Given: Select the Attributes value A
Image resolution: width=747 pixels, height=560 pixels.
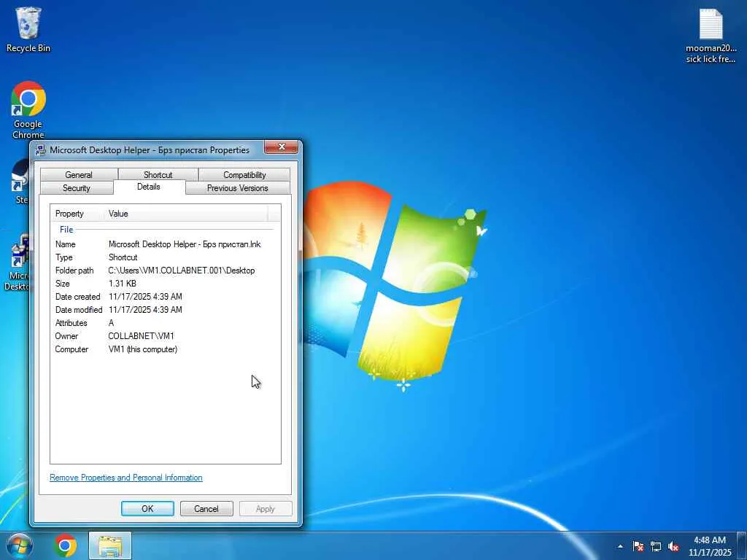Looking at the screenshot, I should pos(111,323).
